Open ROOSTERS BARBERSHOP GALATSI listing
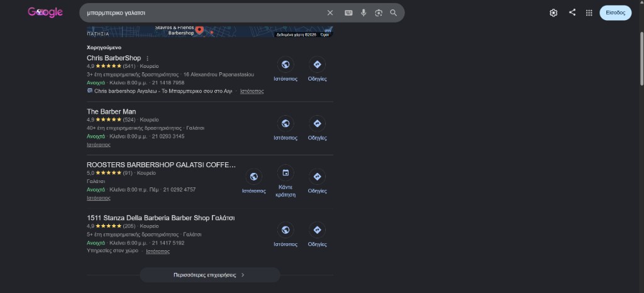This screenshot has height=293, width=644. (162, 165)
